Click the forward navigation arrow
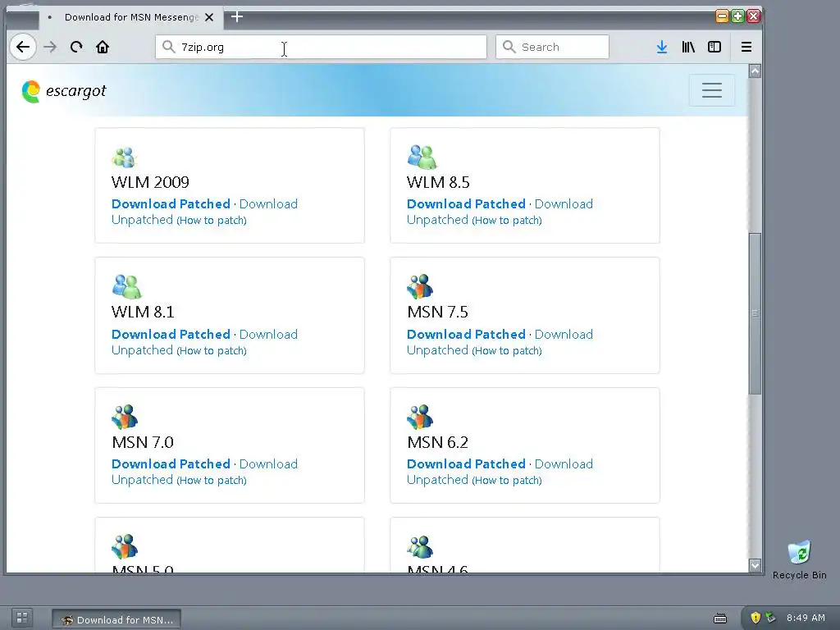This screenshot has width=840, height=630. [x=50, y=47]
